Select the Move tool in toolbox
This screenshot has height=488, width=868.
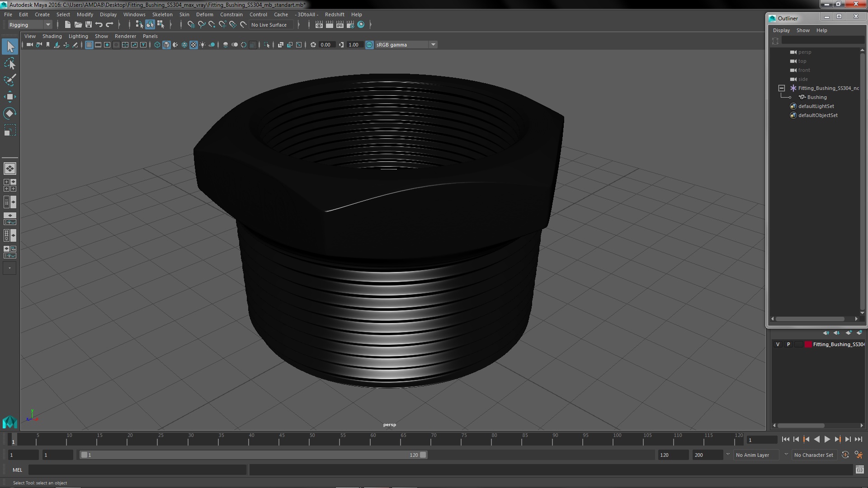click(9, 97)
